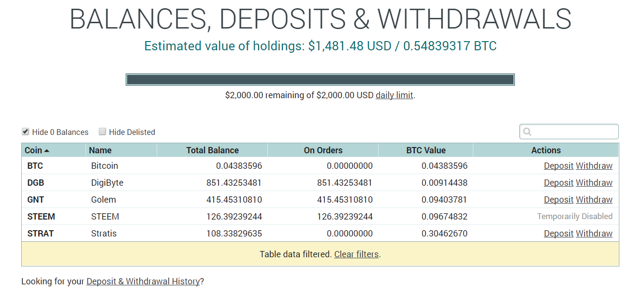Click the Actions column header
644x295 pixels.
pyautogui.click(x=546, y=150)
